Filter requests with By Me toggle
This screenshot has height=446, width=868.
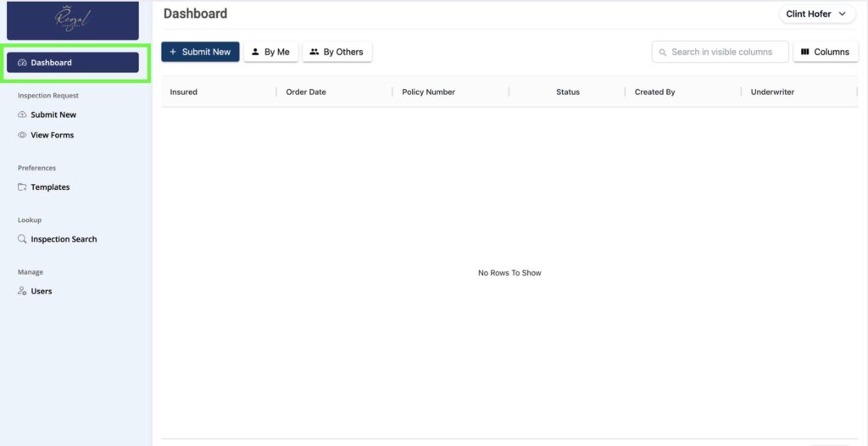point(271,52)
